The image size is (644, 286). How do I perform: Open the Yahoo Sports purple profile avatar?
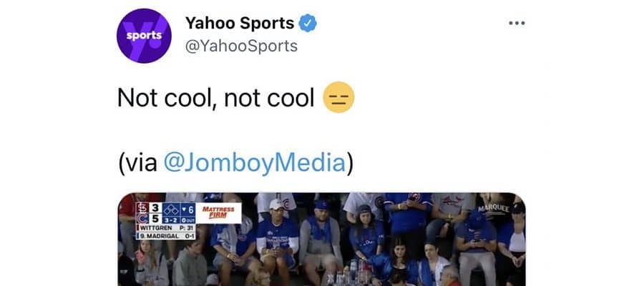point(144,36)
